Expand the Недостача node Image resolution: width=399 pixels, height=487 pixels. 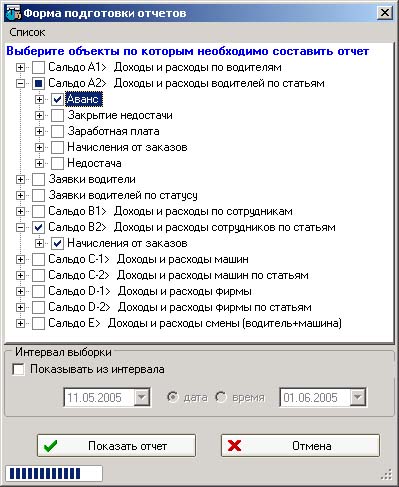coord(39,163)
